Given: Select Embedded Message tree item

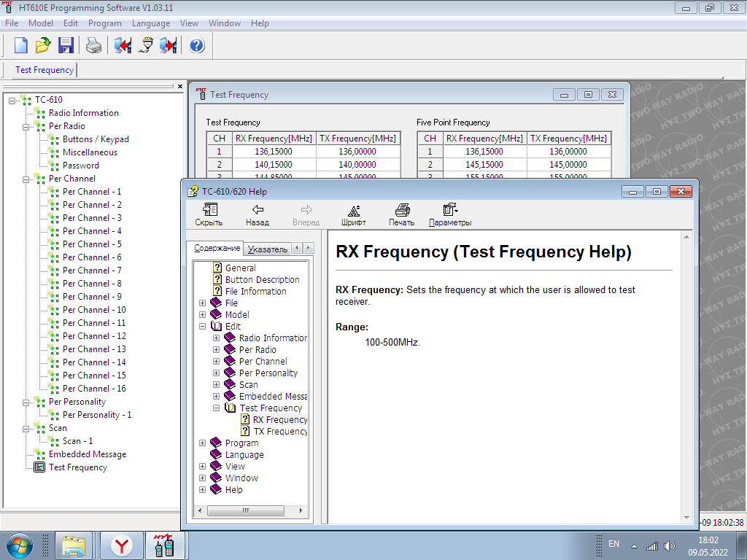Looking at the screenshot, I should (88, 454).
